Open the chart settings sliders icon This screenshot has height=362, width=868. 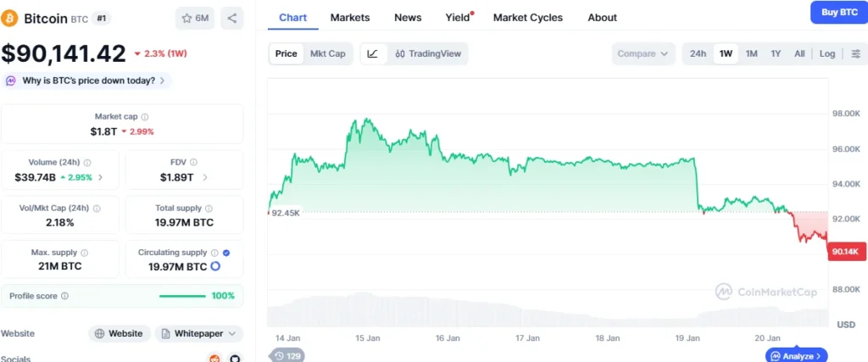pyautogui.click(x=854, y=53)
